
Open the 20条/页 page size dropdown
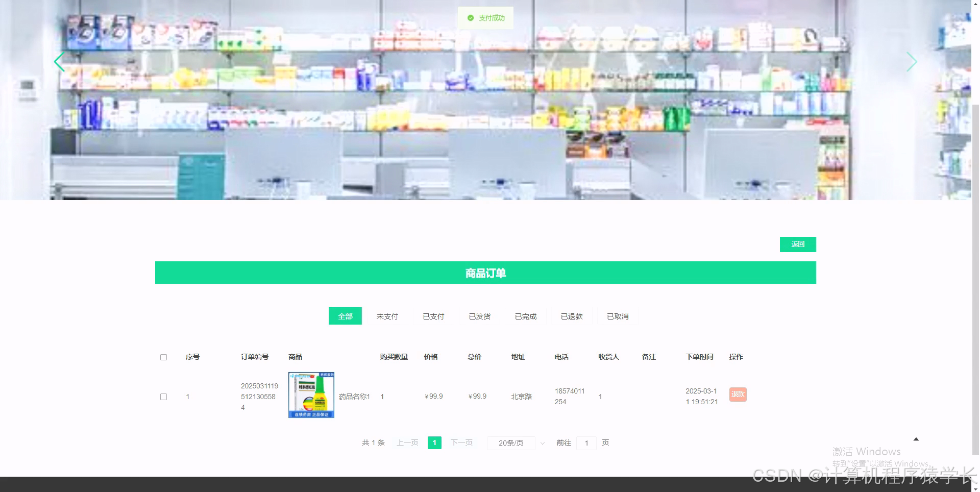click(x=517, y=443)
